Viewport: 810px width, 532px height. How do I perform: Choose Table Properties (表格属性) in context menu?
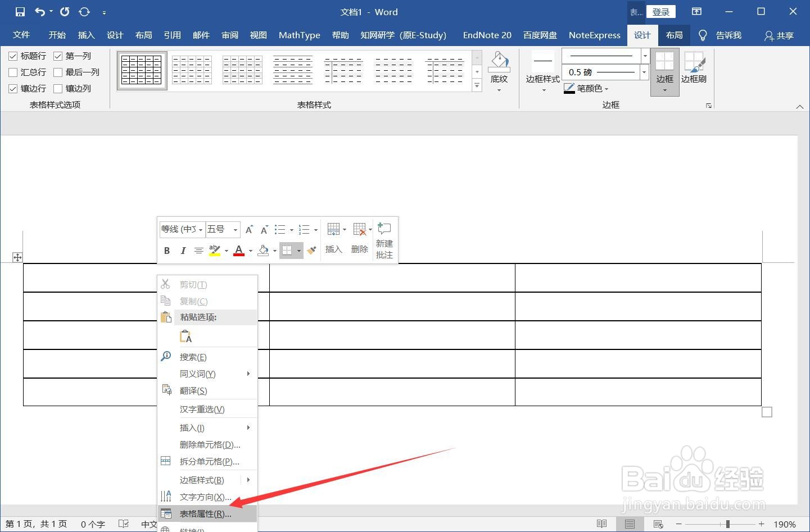pyautogui.click(x=207, y=514)
